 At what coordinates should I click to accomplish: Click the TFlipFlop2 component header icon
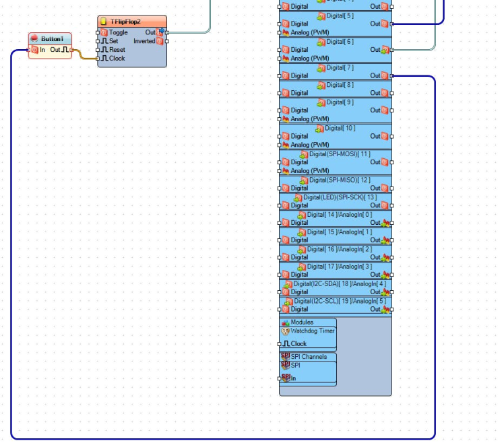[103, 22]
